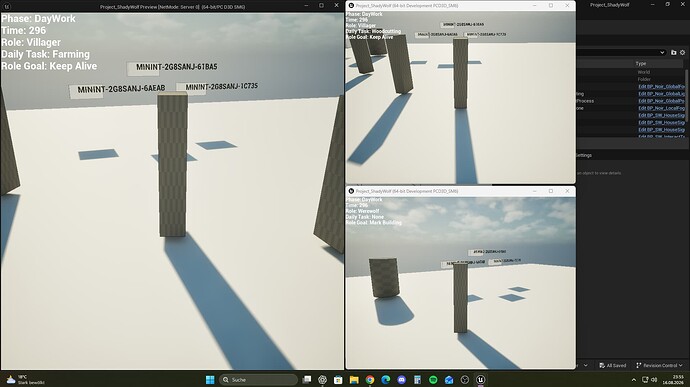Open Edit BP_Noir_GlobalFog link first row
The image size is (690, 387).
(661, 87)
